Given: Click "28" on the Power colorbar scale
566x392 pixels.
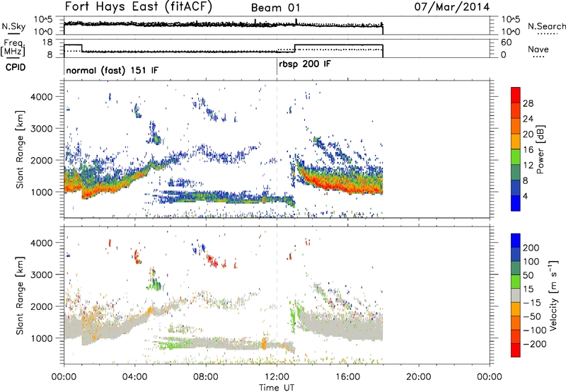Looking at the screenshot, I should pos(528,103).
